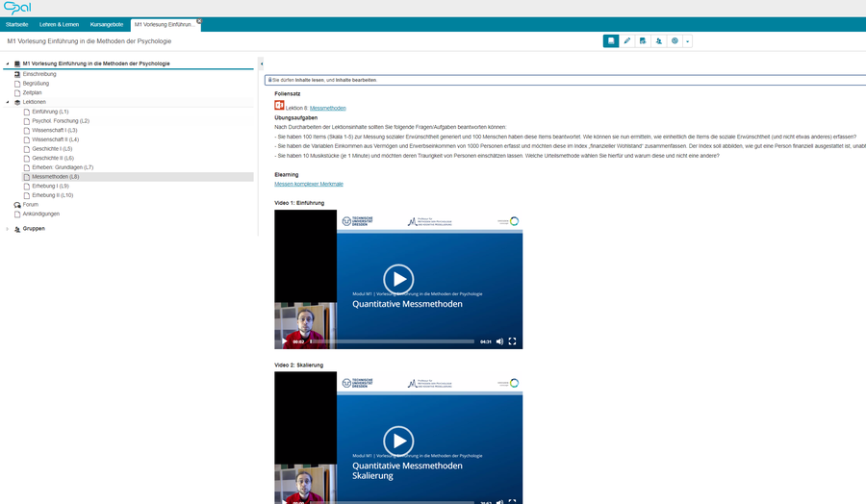Open the Ankündigungen page
Viewport: 866px width, 504px height.
point(40,214)
